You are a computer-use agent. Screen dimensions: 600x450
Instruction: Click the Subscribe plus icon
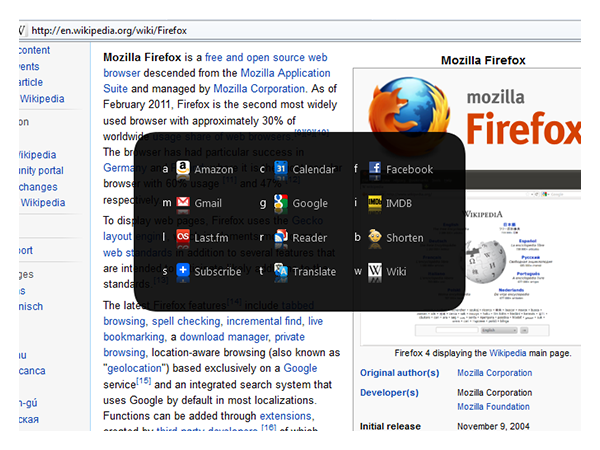tap(183, 270)
